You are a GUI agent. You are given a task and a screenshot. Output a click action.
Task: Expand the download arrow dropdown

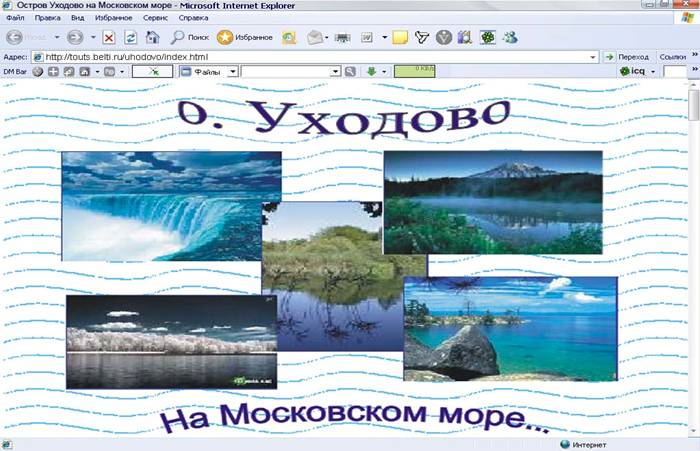[384, 71]
